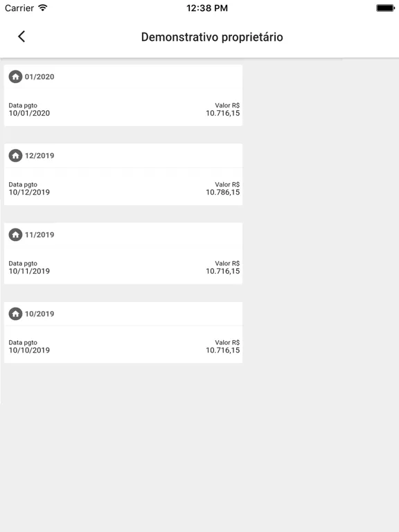Tap the Carrier label in the status bar
This screenshot has height=532, width=399.
coord(19,8)
